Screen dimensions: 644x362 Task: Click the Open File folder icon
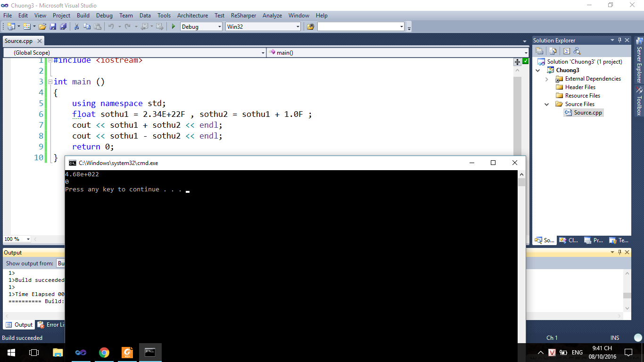pyautogui.click(x=42, y=27)
